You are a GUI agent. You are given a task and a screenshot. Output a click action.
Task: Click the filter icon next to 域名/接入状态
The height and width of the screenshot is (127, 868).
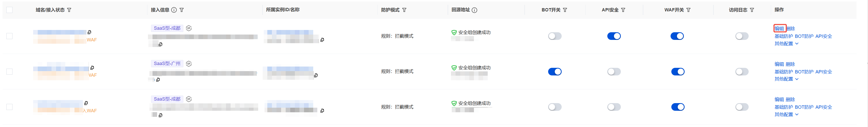coord(69,10)
